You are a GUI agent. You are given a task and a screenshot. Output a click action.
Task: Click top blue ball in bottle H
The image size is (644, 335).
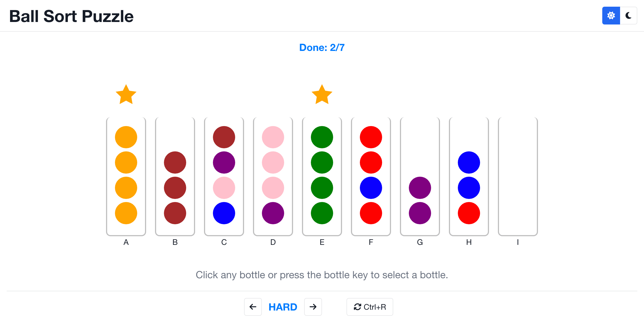click(469, 162)
